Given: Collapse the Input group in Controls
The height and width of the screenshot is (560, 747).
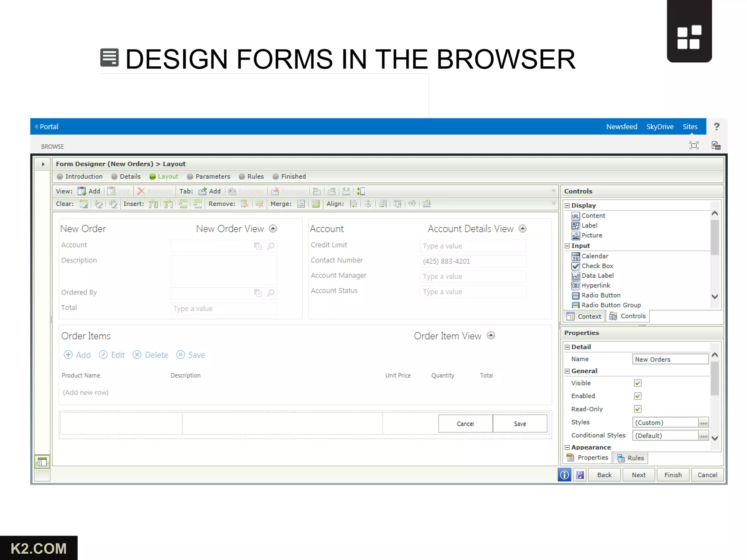Looking at the screenshot, I should click(567, 246).
